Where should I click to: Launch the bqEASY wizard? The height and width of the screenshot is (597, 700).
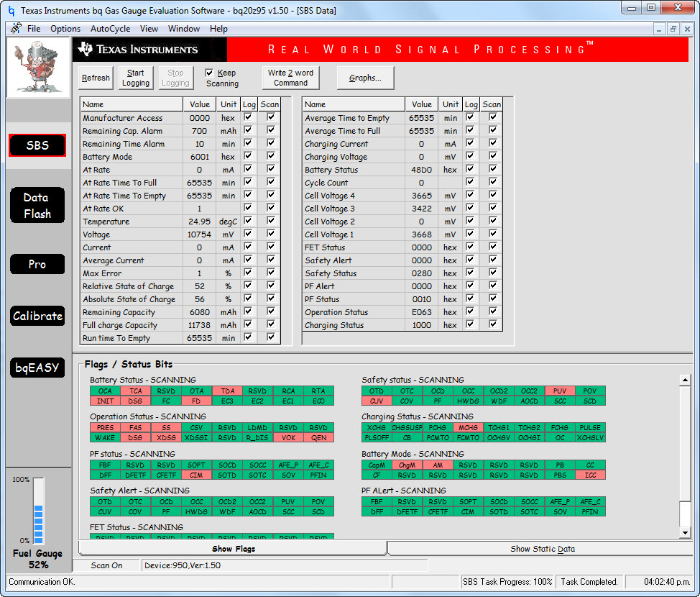[37, 368]
